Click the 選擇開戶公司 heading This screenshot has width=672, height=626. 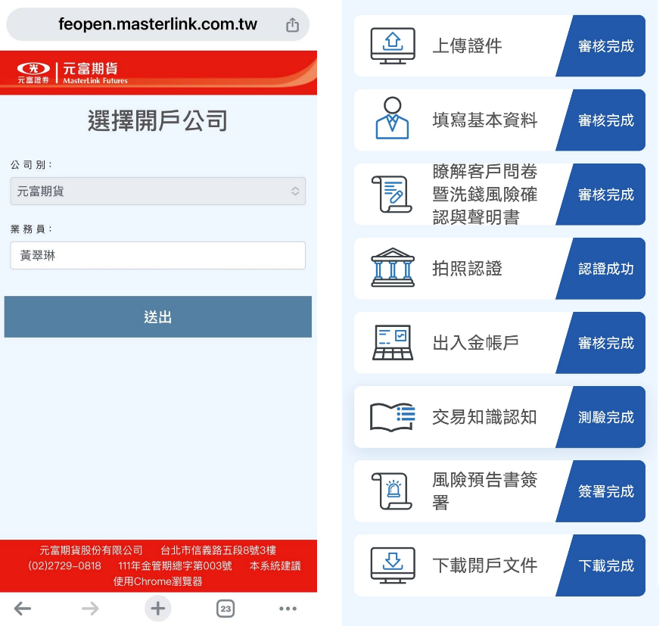(157, 120)
